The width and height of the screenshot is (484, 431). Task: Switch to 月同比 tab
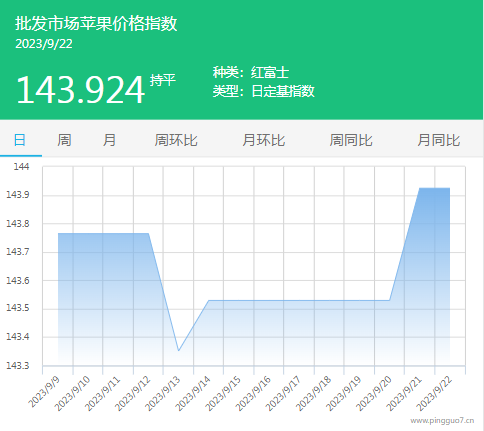click(439, 140)
